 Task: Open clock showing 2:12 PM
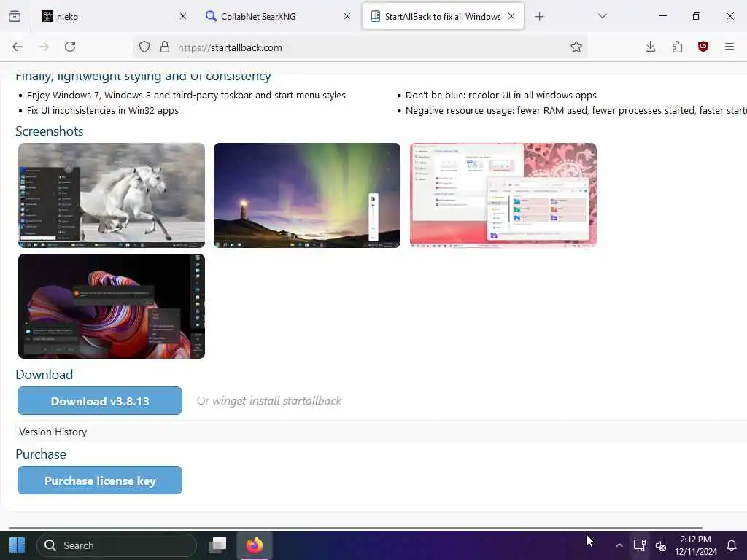tap(695, 545)
